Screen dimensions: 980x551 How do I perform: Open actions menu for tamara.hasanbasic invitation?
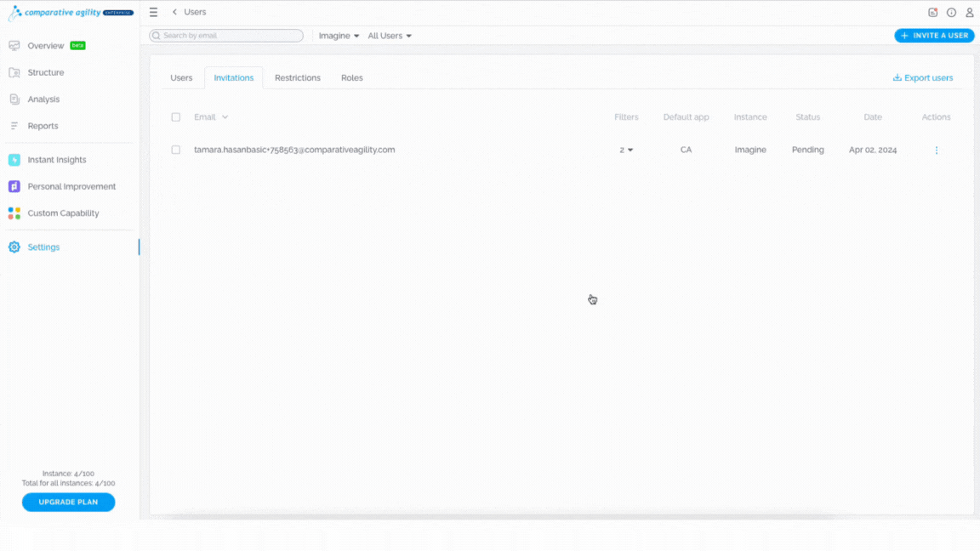[x=937, y=150]
